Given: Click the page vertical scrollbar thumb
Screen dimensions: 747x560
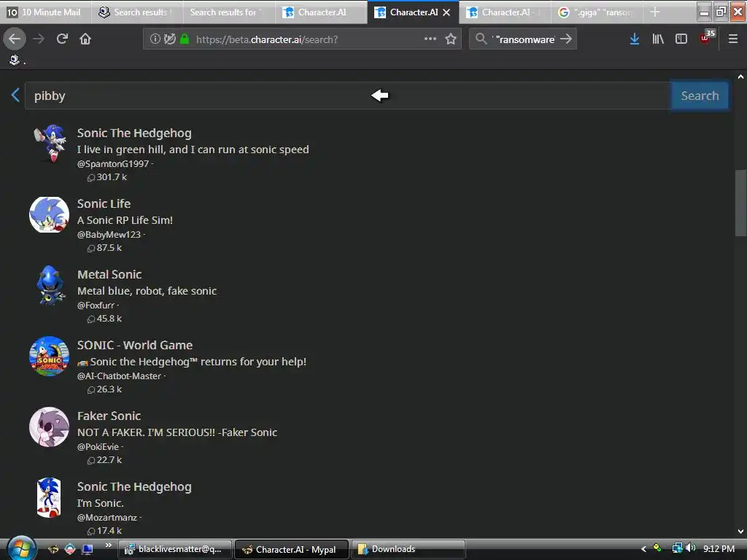Looking at the screenshot, I should 740,203.
